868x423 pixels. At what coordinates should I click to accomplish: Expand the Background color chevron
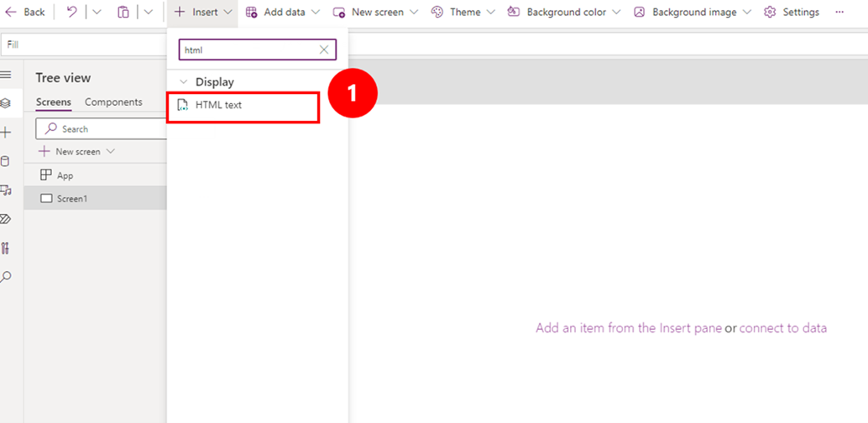pos(617,13)
